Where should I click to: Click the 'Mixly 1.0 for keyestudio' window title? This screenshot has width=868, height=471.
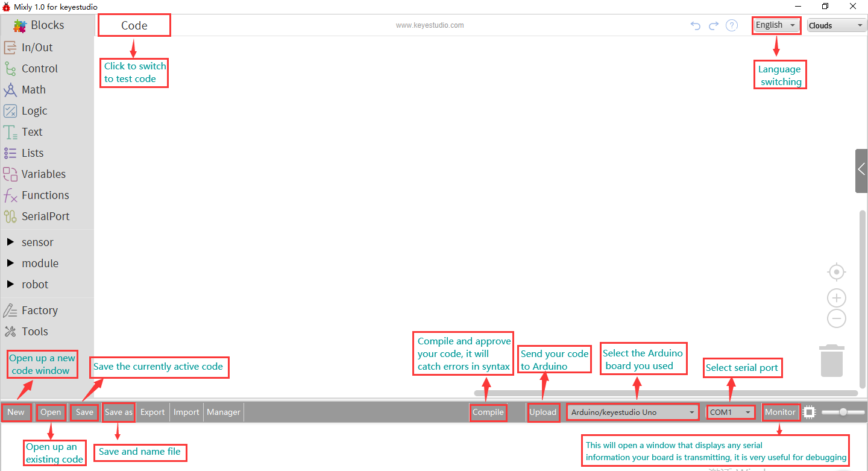pos(55,7)
